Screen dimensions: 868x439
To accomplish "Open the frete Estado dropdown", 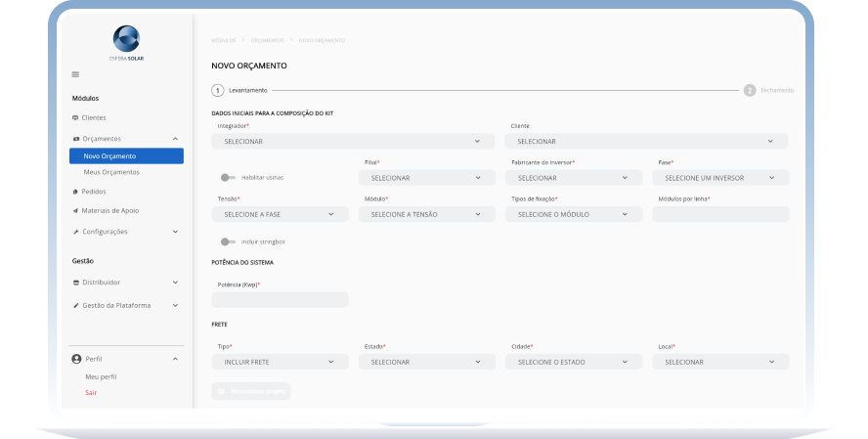I will point(426,362).
